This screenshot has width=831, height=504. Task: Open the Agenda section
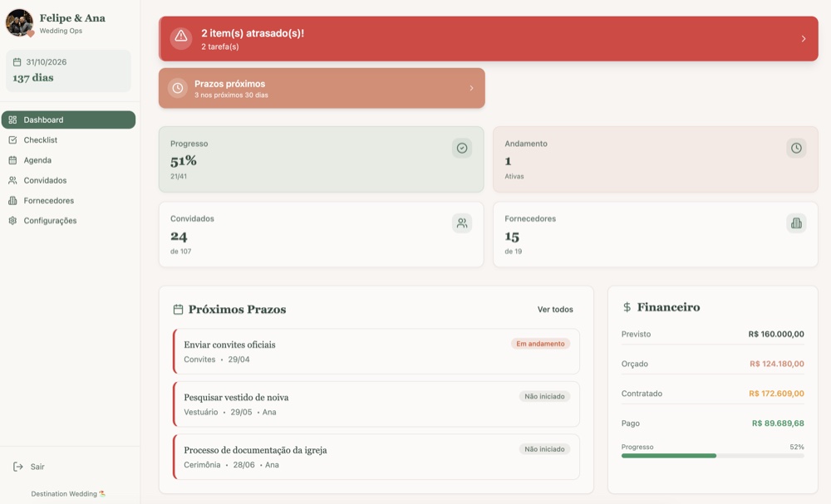coord(68,160)
